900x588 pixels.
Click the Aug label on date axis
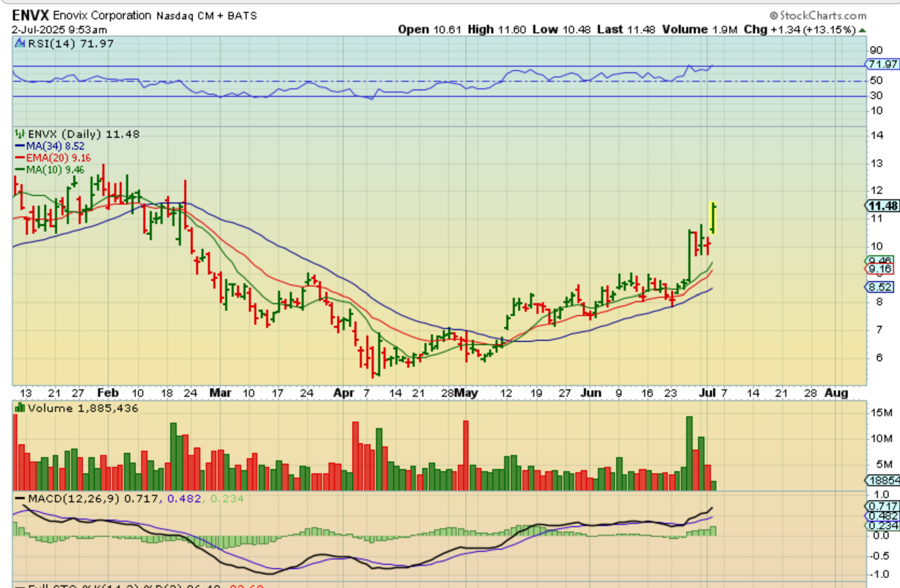pyautogui.click(x=836, y=393)
